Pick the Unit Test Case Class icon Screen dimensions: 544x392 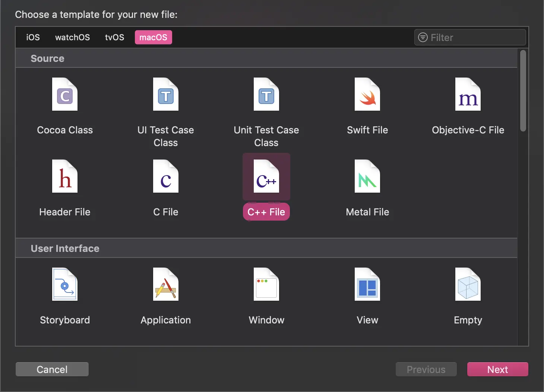point(266,94)
